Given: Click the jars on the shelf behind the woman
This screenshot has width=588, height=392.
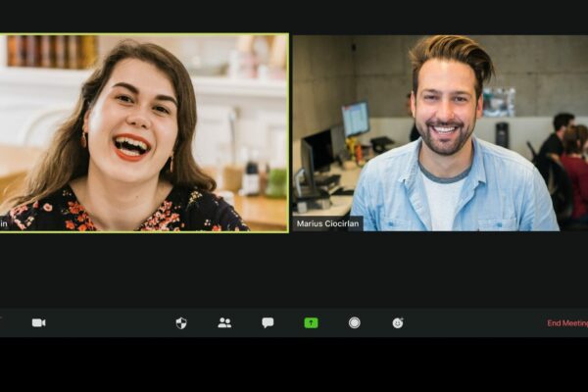Looking at the screenshot, I should pos(49,51).
